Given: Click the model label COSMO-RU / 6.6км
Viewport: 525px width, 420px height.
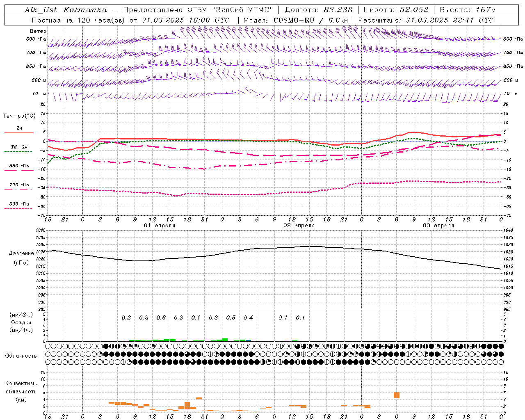Looking at the screenshot, I should click(311, 20).
